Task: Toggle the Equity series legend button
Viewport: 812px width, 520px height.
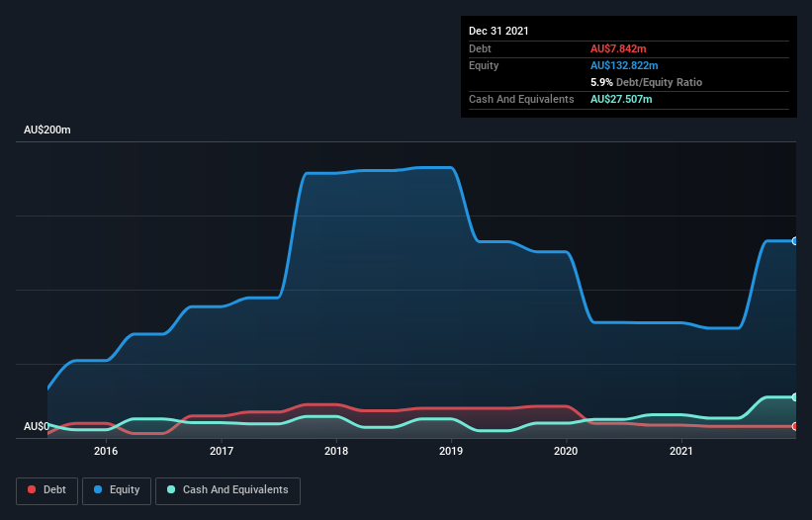Action: click(117, 490)
